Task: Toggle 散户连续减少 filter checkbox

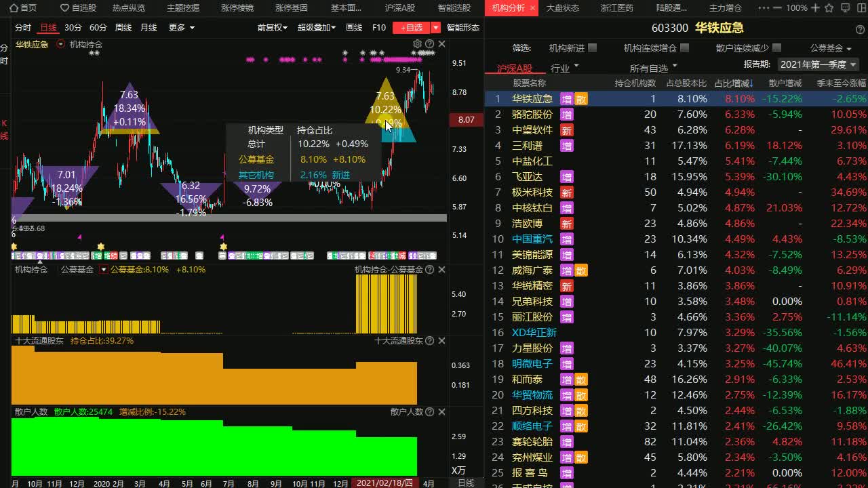Action: coord(776,48)
